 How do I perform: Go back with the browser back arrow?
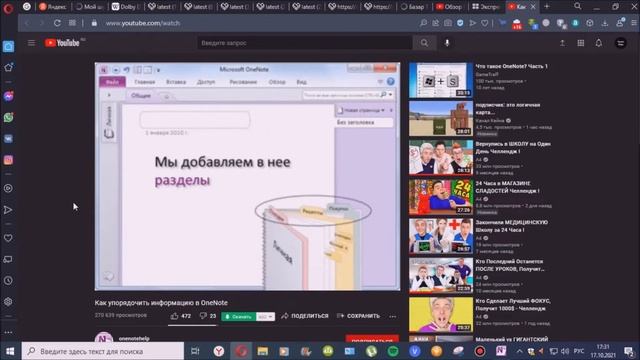(x=27, y=23)
